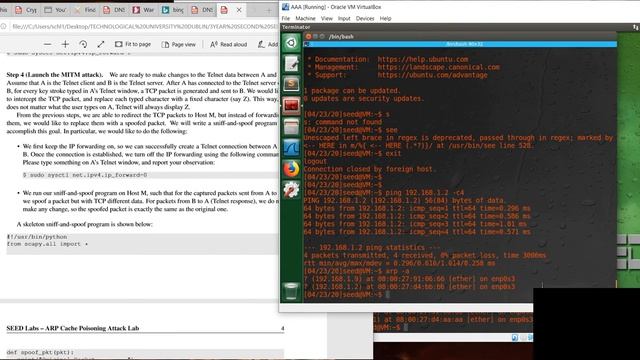Image resolution: width=640 pixels, height=360 pixels.
Task: Open VirtualBox File menu
Action: 286,18
